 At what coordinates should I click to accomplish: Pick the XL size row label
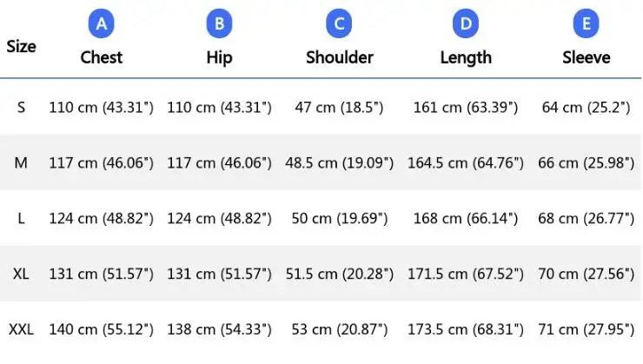point(21,274)
